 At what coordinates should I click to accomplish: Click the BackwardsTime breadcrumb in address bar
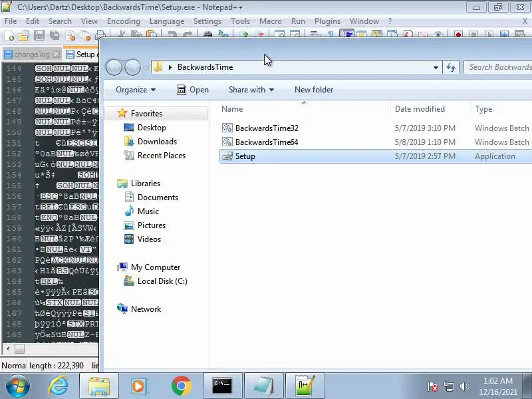205,67
